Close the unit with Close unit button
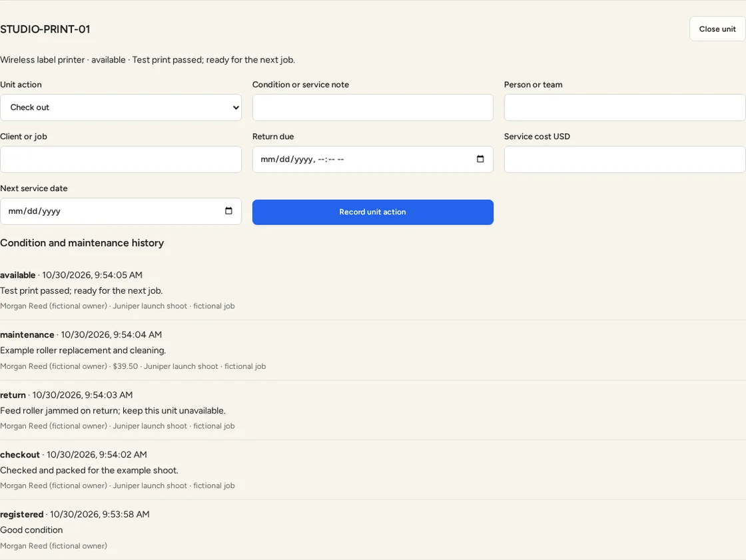Image resolution: width=746 pixels, height=560 pixels. (717, 29)
